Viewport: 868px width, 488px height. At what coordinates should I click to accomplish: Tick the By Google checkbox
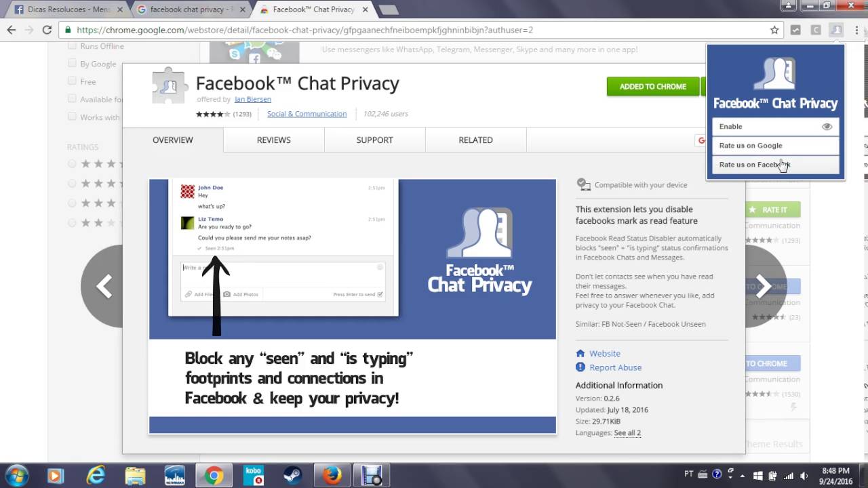72,63
